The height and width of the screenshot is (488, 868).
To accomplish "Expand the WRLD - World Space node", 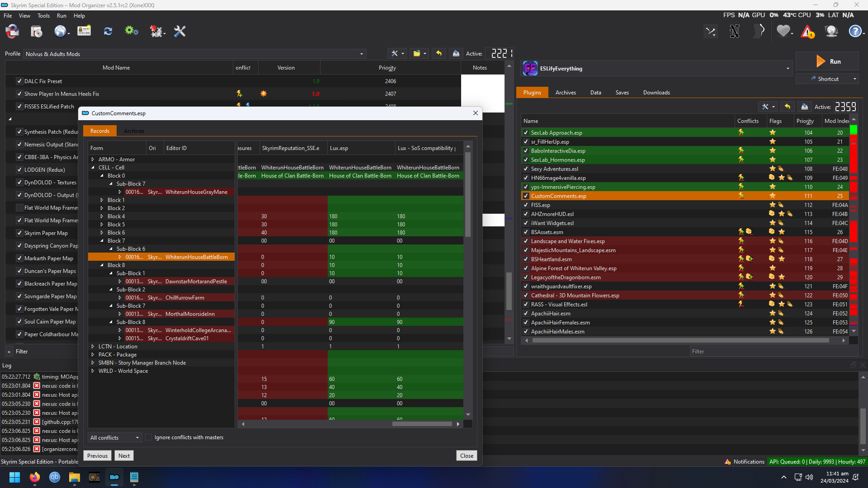I will click(93, 371).
